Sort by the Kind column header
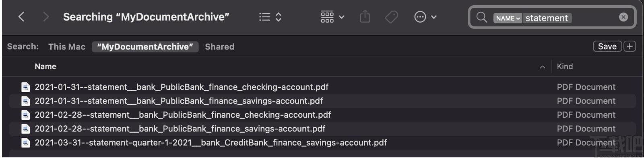This screenshot has height=158, width=644. point(565,67)
